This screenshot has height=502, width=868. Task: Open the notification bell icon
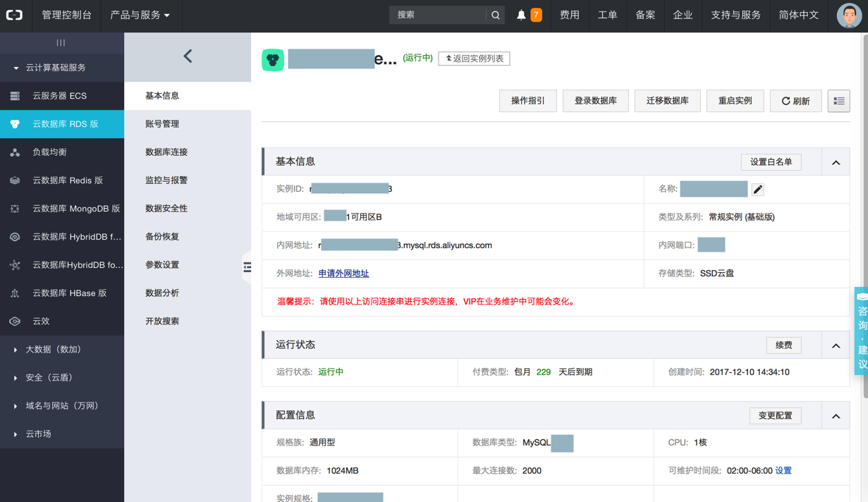coord(521,15)
